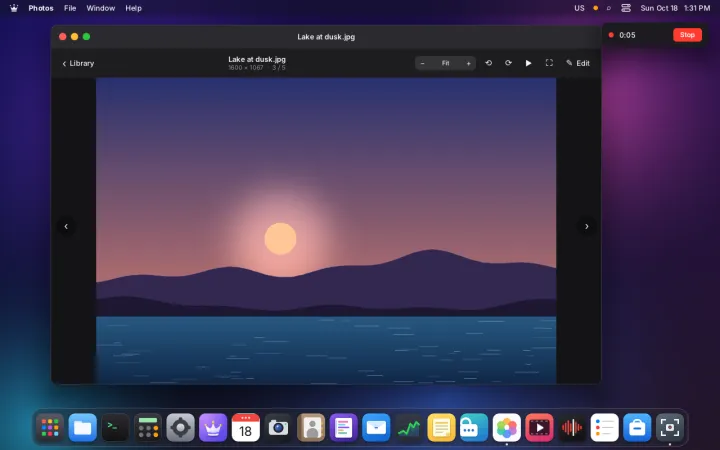Launch Calculator from the dock
This screenshot has width=720, height=450.
(148, 428)
